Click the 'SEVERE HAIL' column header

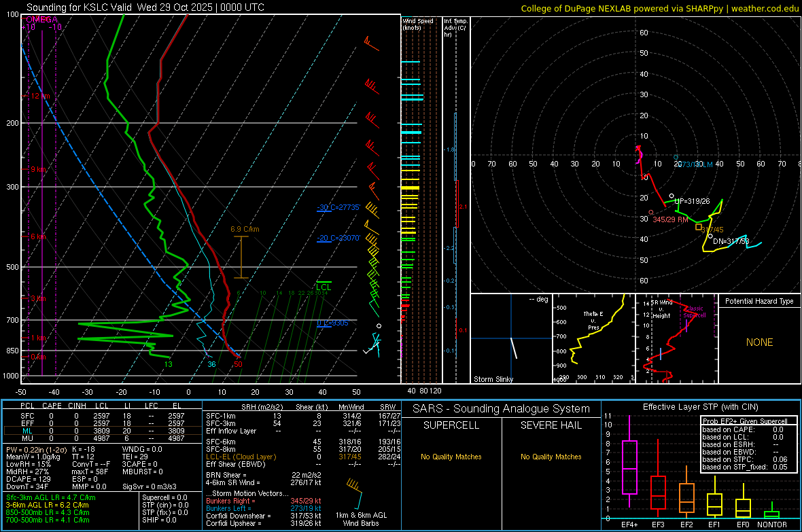pos(551,425)
